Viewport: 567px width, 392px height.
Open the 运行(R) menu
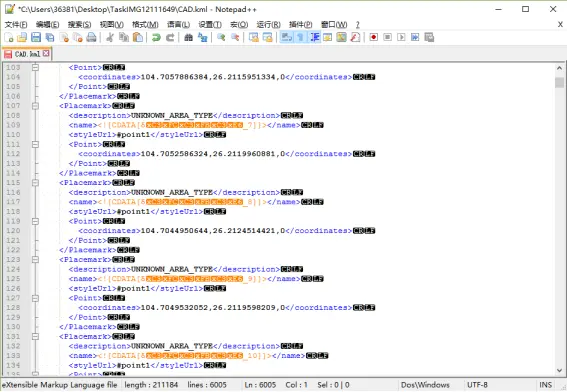(269, 25)
